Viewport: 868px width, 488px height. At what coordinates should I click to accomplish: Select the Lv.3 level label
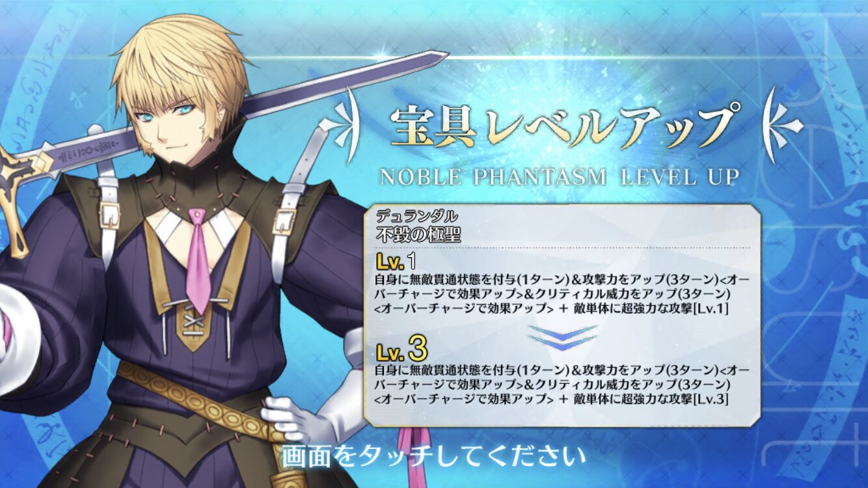click(401, 351)
